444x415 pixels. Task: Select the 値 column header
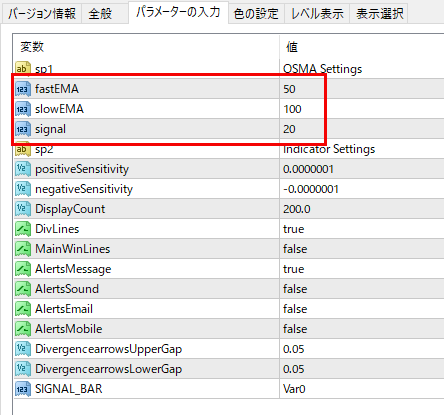pyautogui.click(x=362, y=47)
